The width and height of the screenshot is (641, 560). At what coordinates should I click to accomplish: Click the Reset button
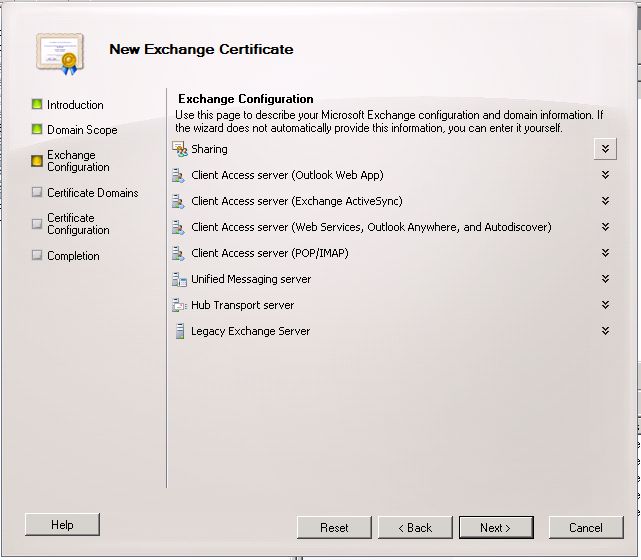pyautogui.click(x=334, y=528)
